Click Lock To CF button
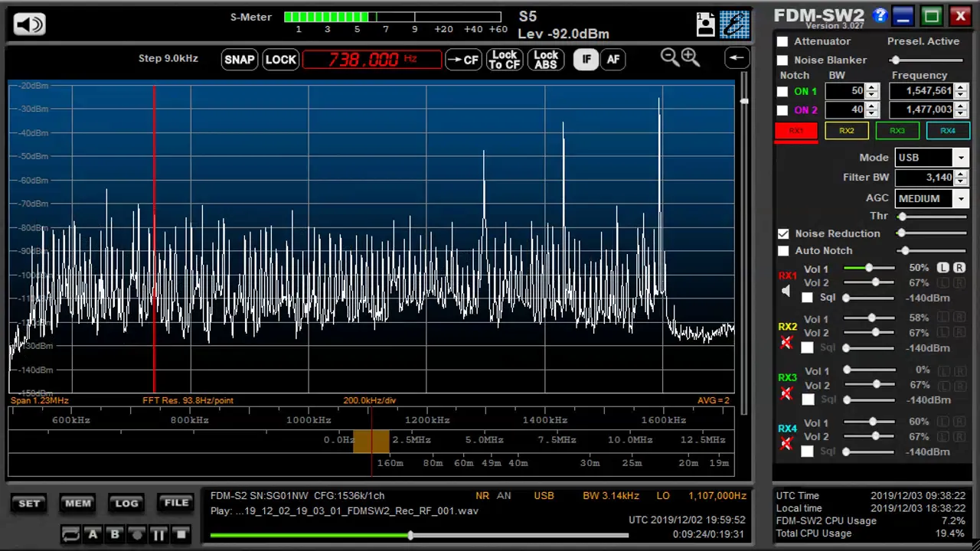The width and height of the screenshot is (980, 551). click(505, 60)
